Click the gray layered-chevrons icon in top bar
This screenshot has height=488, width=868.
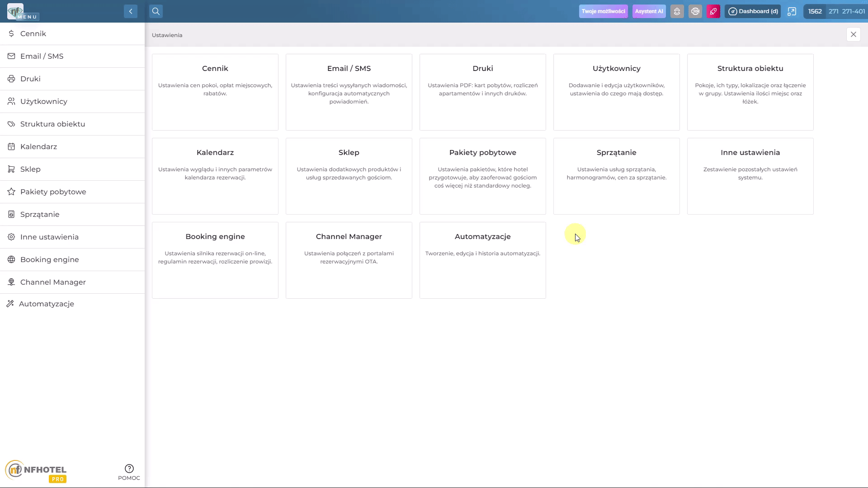pos(677,11)
